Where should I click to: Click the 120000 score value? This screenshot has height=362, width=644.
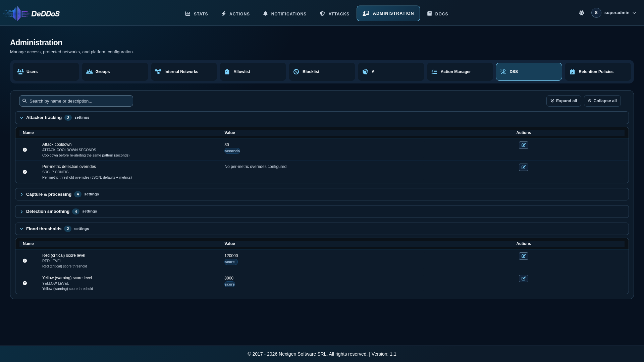(231, 256)
